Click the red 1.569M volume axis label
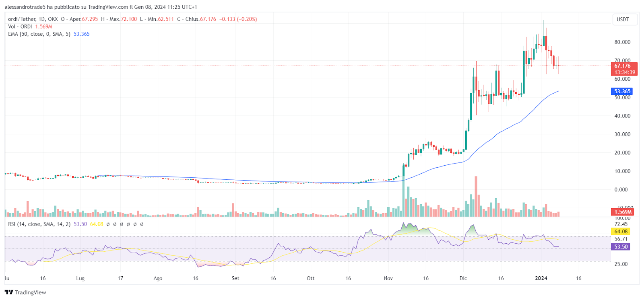This screenshot has height=300, width=644. pyautogui.click(x=622, y=212)
